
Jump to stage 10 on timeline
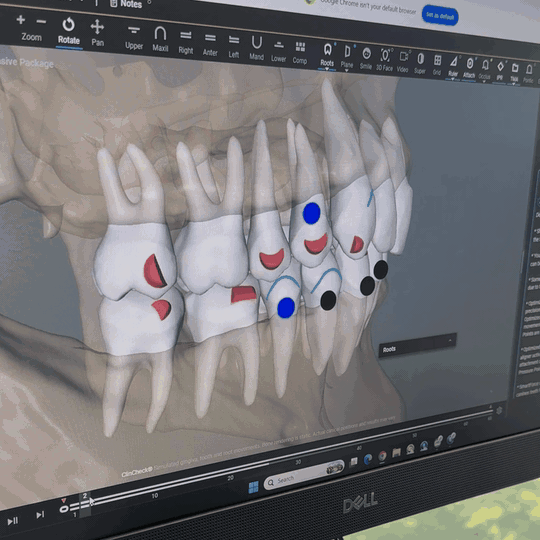click(x=155, y=495)
